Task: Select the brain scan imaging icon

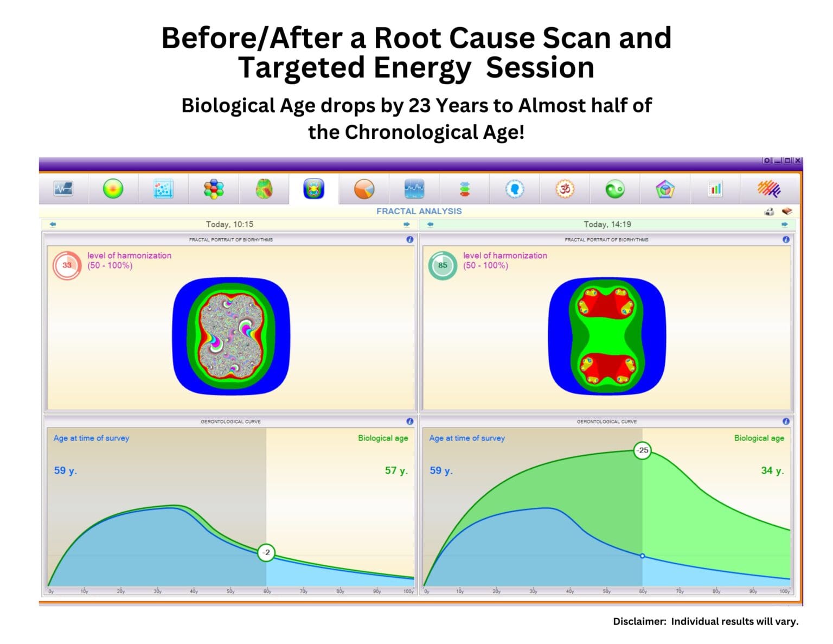Action: coord(264,189)
